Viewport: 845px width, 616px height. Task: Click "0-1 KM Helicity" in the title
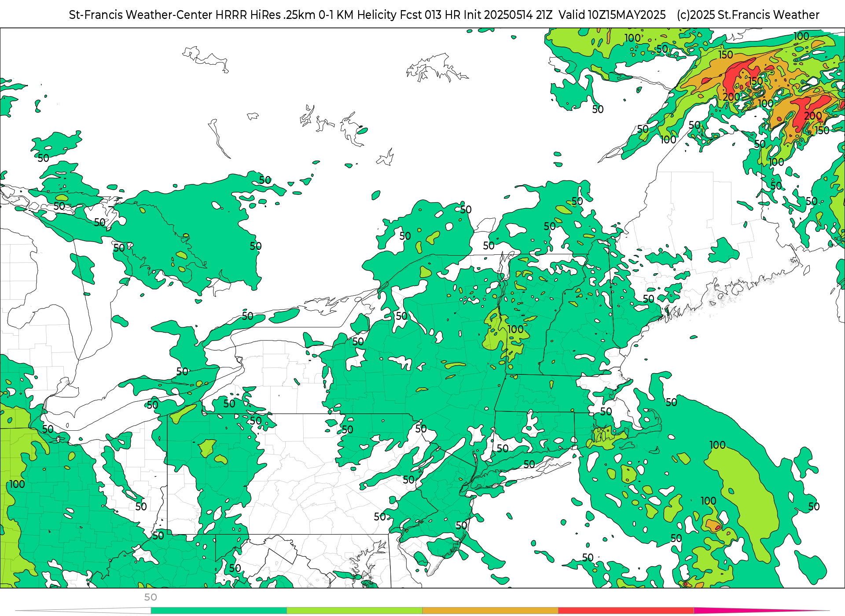coord(358,15)
